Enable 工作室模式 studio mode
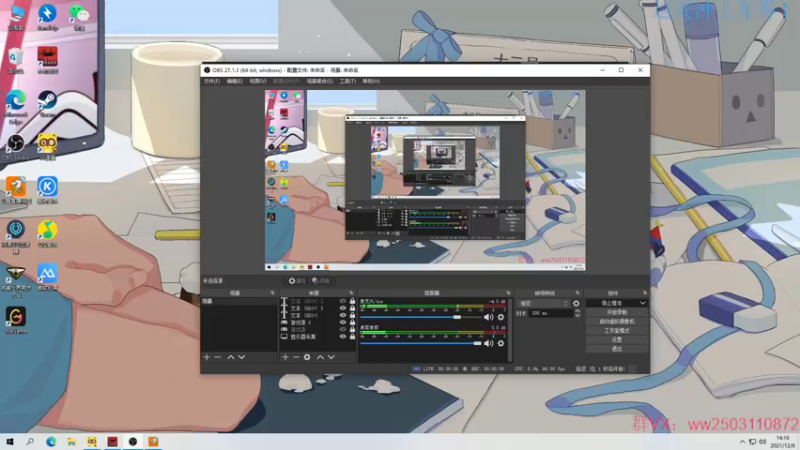This screenshot has width=800, height=450. tap(617, 331)
